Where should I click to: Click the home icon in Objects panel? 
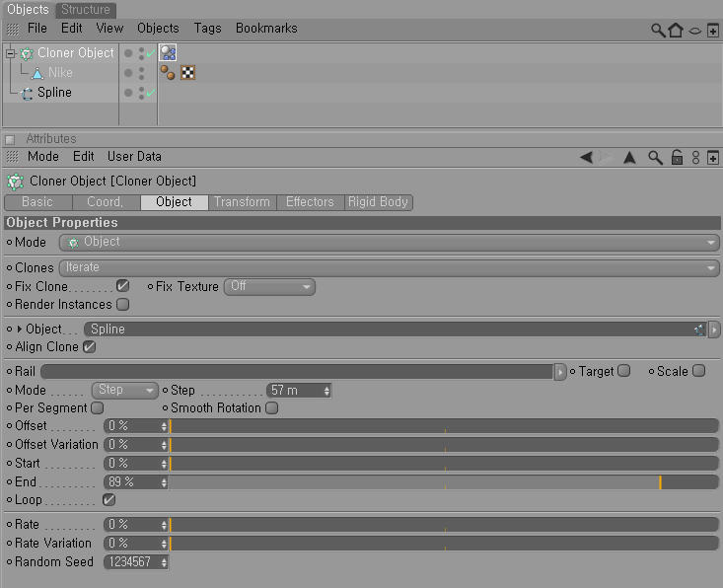click(x=676, y=31)
